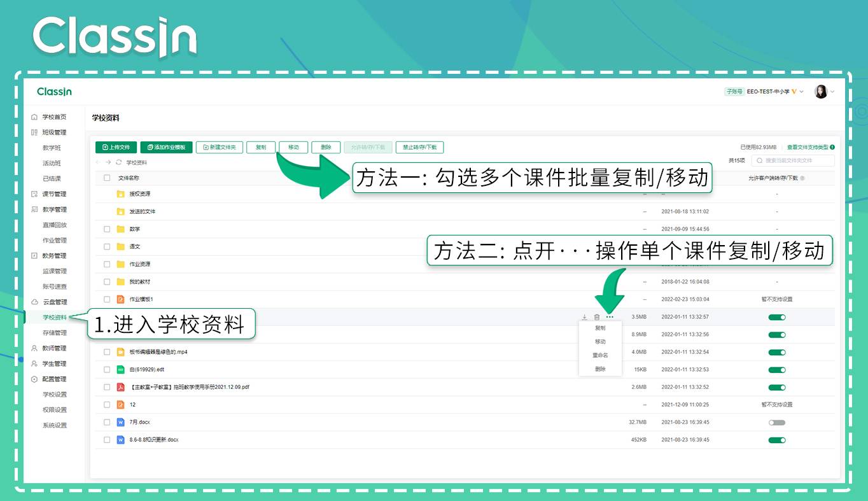Choose 重命名 from the popup menu

(x=600, y=355)
